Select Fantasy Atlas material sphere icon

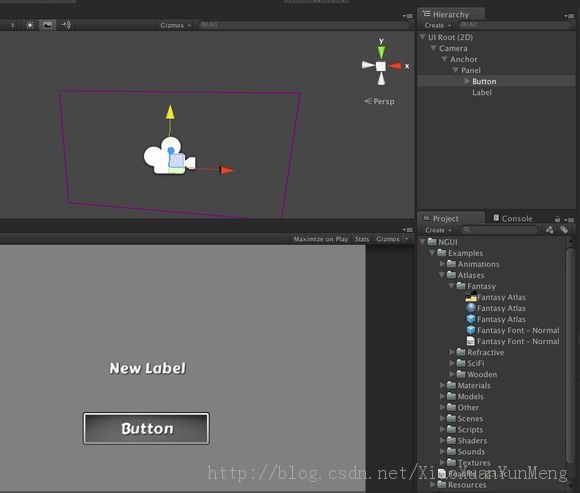(471, 308)
